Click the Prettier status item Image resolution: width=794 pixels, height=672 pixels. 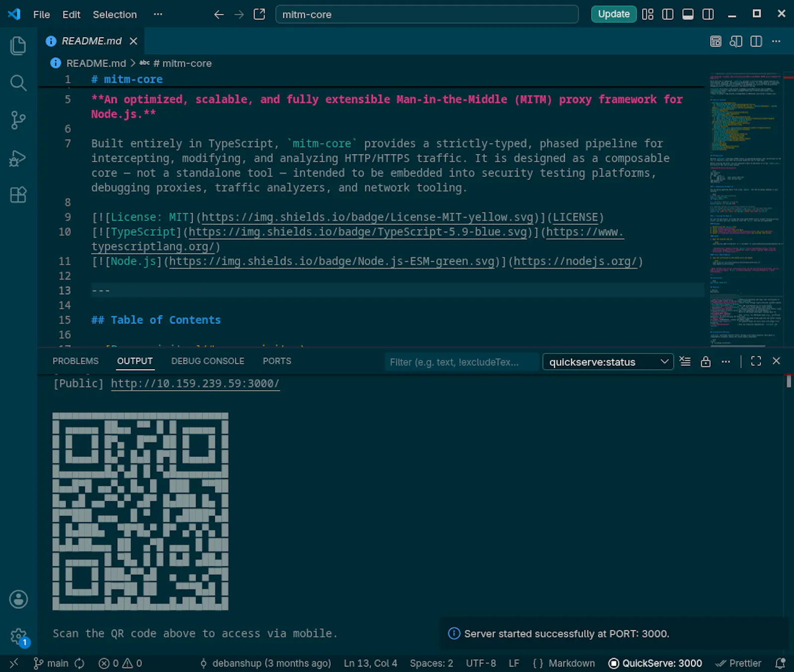coord(738,664)
